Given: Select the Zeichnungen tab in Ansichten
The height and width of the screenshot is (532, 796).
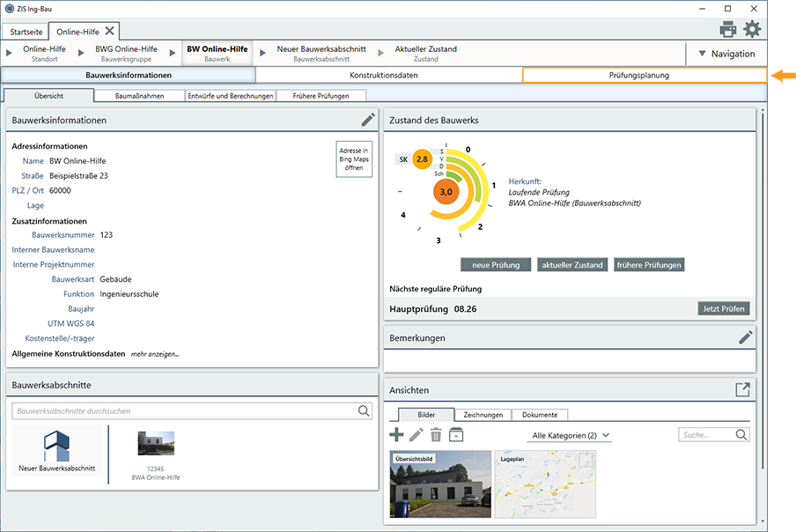Looking at the screenshot, I should tap(483, 415).
